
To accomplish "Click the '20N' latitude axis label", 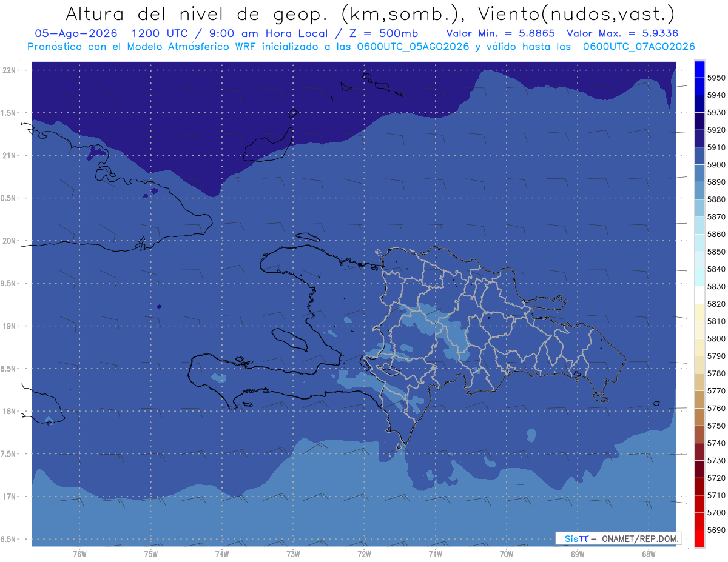I will pyautogui.click(x=10, y=241).
